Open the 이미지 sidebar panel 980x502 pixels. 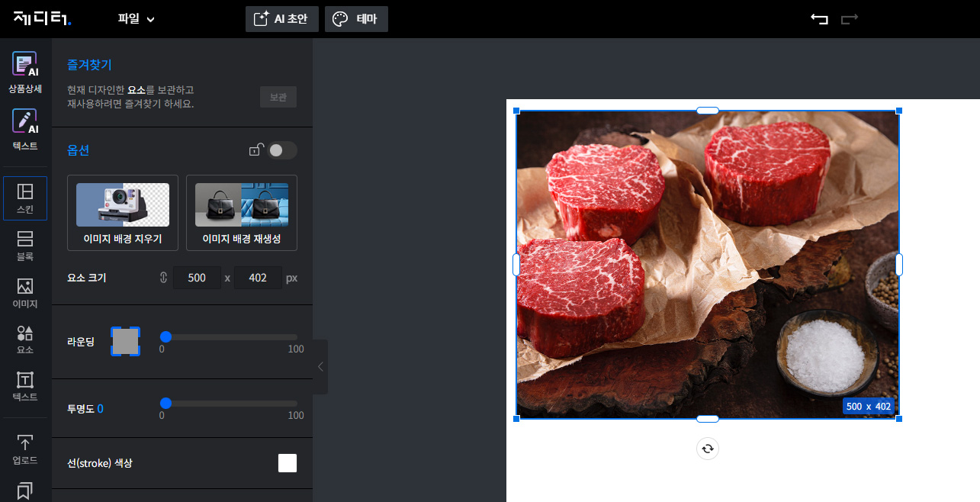click(24, 293)
